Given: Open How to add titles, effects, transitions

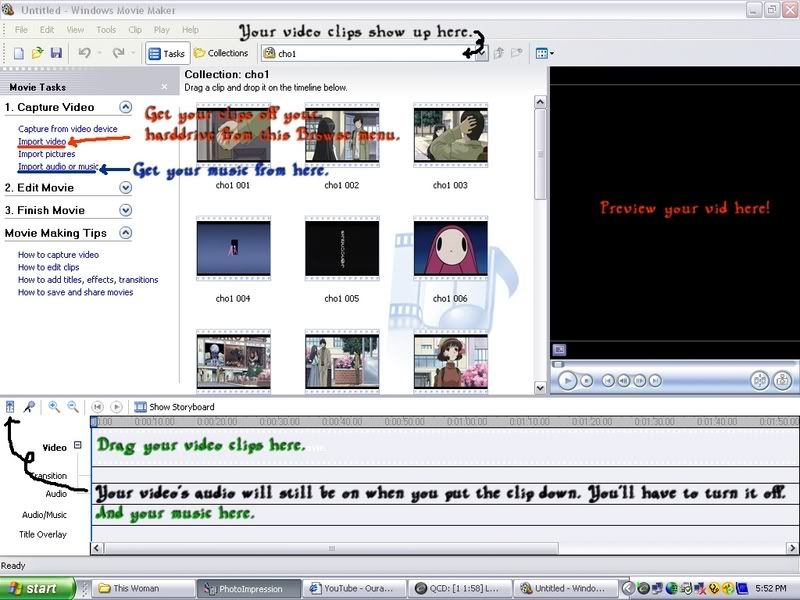Looking at the screenshot, I should (88, 280).
